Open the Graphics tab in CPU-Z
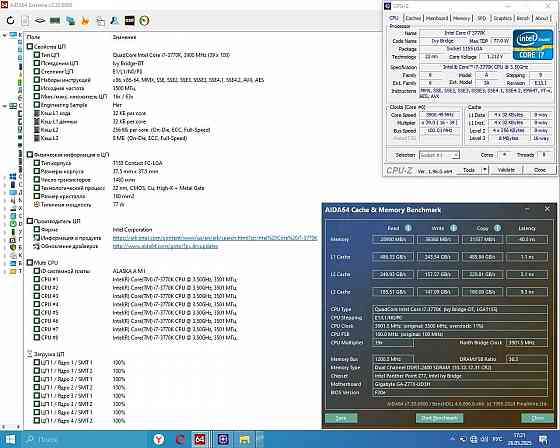 (x=502, y=18)
